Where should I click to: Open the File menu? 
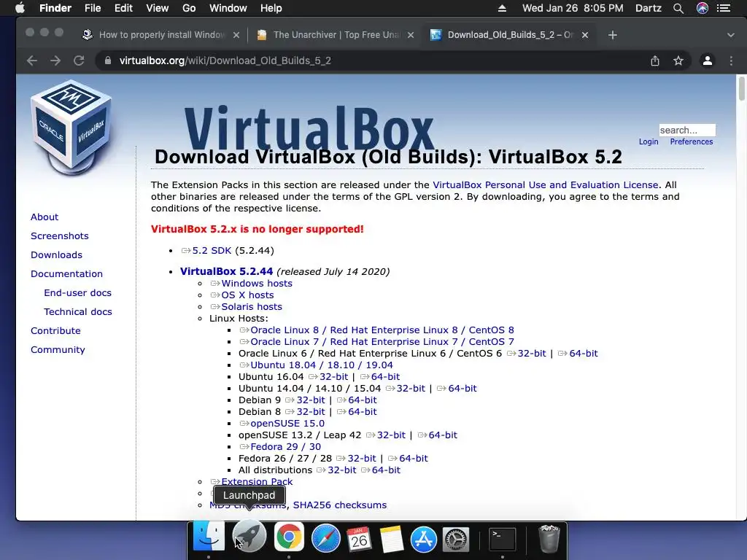[x=93, y=8]
